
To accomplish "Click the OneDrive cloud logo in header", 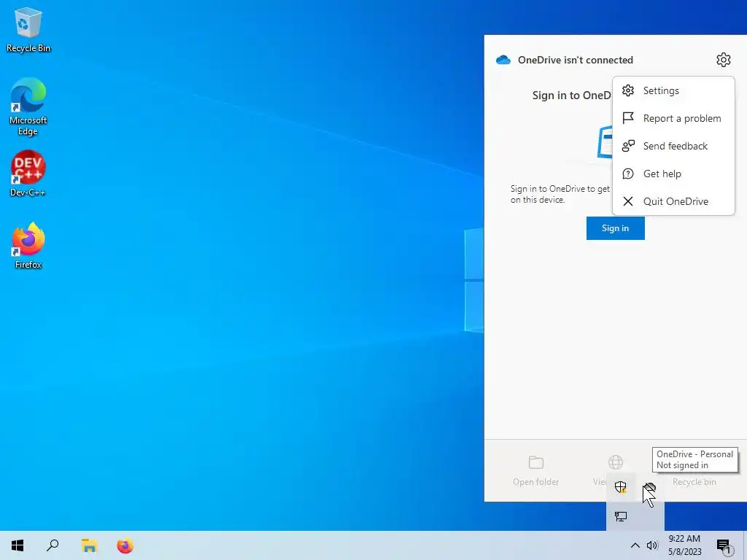I will (x=503, y=60).
